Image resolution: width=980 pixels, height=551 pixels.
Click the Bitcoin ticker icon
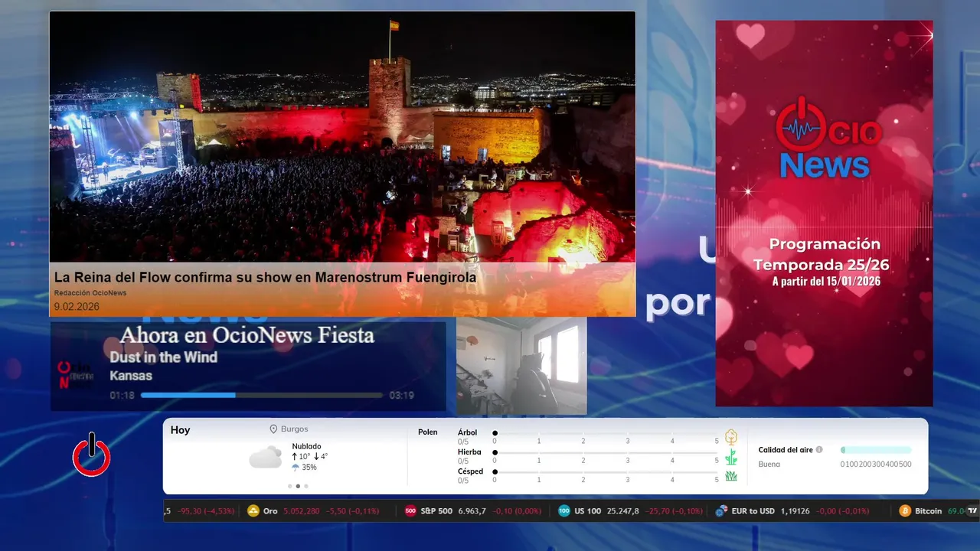coord(905,511)
